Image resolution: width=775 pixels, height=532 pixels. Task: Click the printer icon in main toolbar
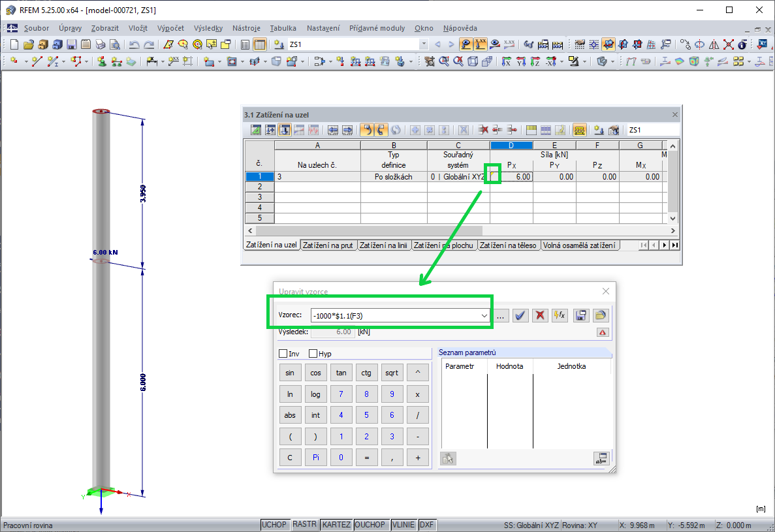[x=101, y=44]
